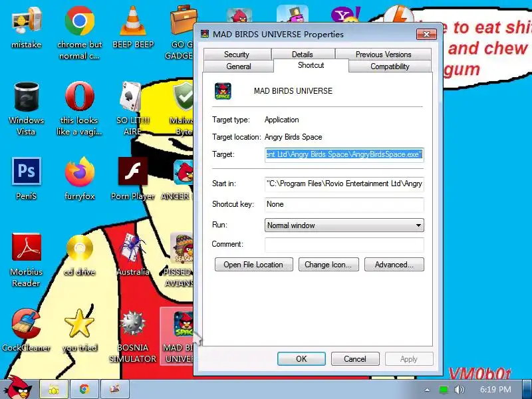
Task: Click the 'Application' target type text
Action: tap(281, 120)
